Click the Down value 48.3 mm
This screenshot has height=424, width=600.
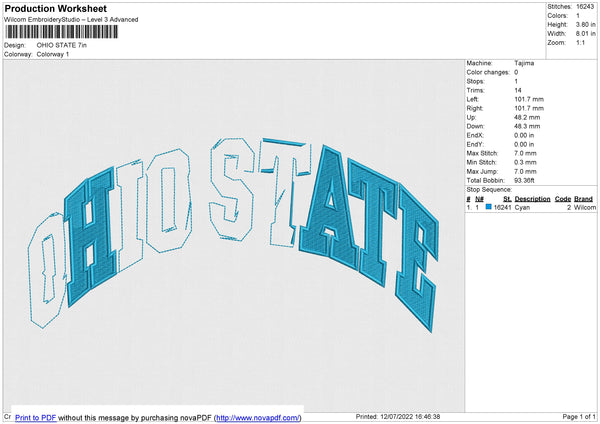click(527, 126)
